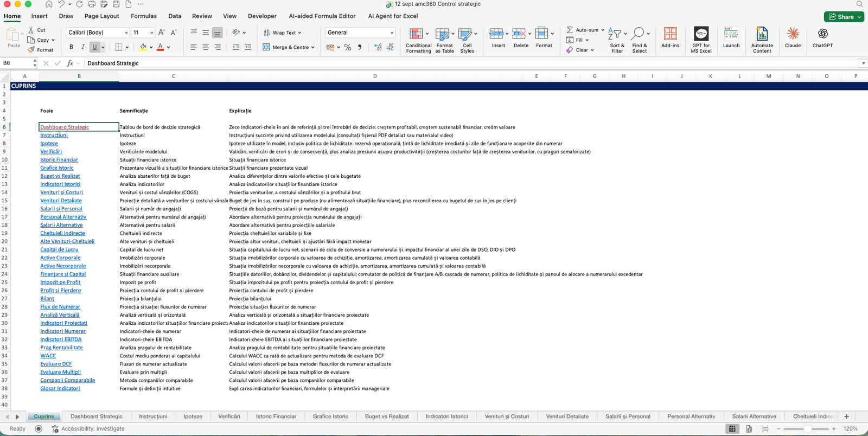Toggle underline formatting
The width and height of the screenshot is (868, 436).
(x=95, y=47)
